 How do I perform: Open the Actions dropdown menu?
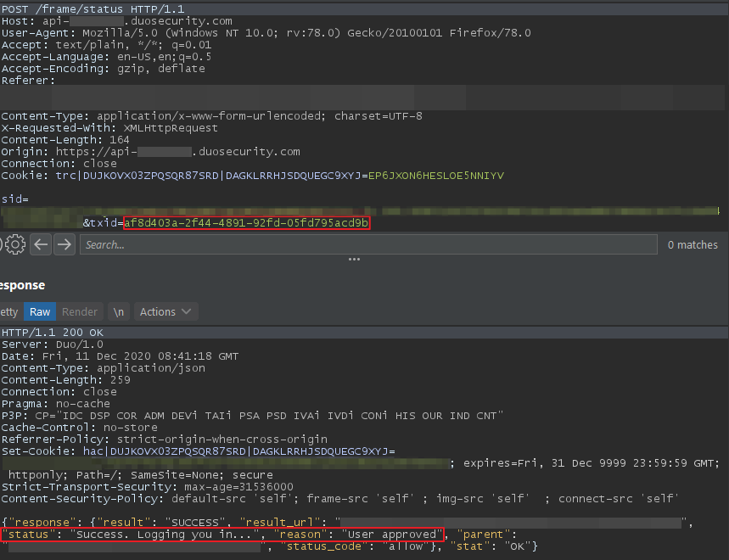click(x=165, y=312)
